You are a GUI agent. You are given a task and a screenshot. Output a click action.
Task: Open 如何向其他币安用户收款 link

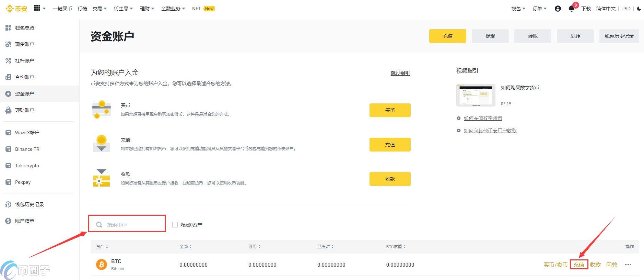click(x=490, y=131)
